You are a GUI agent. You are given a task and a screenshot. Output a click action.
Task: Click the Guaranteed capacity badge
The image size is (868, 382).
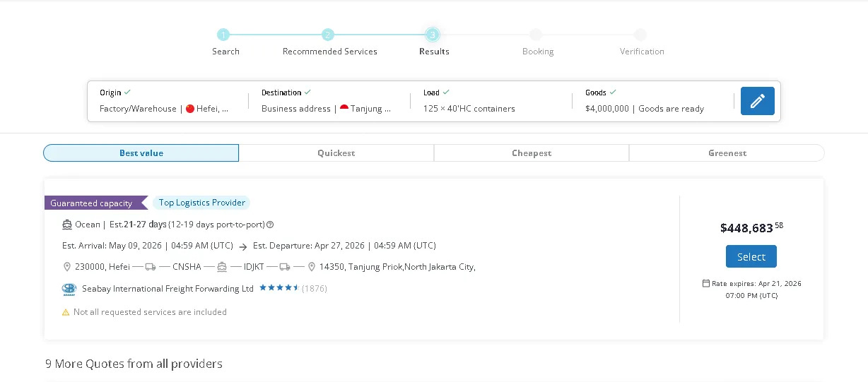pyautogui.click(x=95, y=203)
